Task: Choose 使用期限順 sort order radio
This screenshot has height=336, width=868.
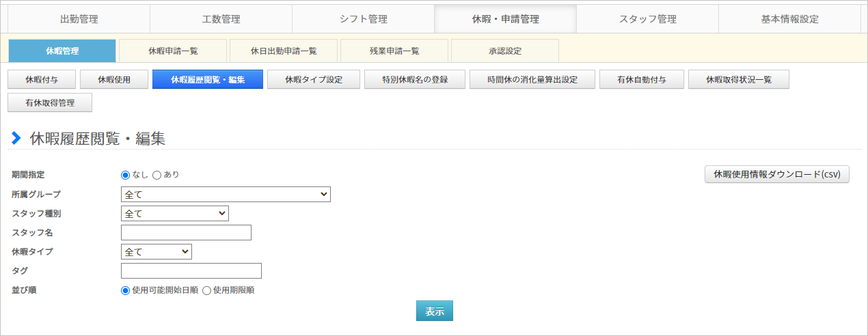Action: click(206, 290)
